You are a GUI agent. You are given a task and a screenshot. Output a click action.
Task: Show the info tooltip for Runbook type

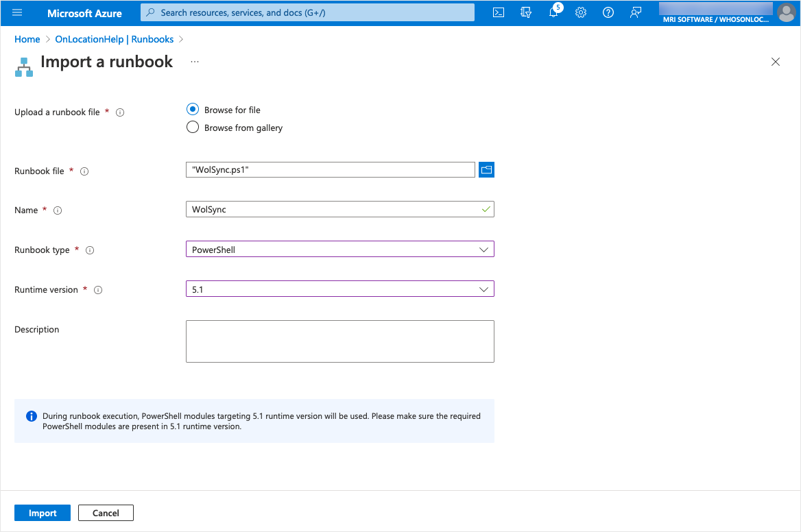(x=90, y=250)
